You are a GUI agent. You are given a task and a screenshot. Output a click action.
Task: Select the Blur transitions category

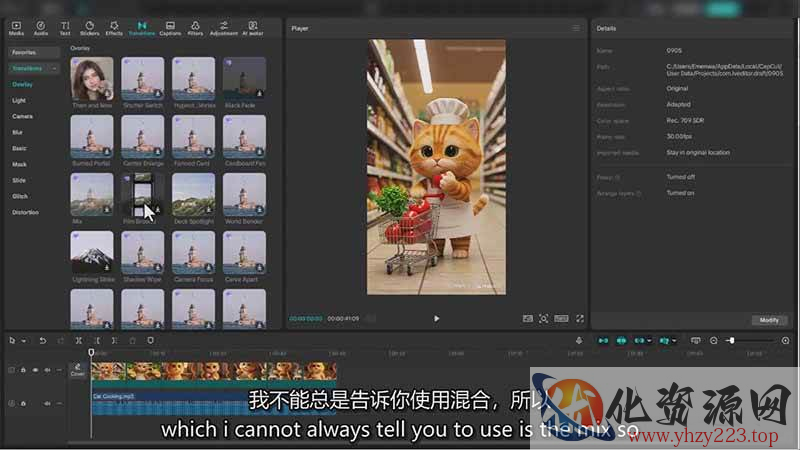[17, 132]
